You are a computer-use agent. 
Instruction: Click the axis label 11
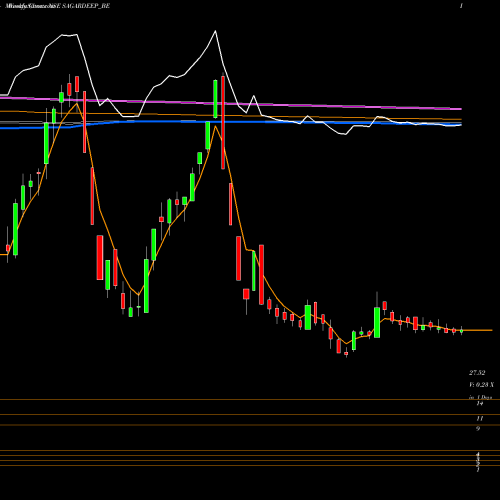[480, 419]
